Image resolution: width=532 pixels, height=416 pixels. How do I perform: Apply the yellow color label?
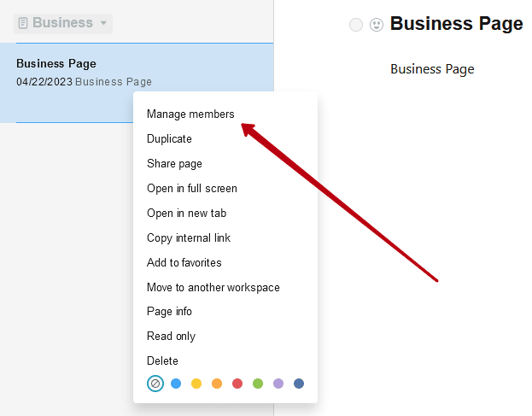click(x=196, y=384)
